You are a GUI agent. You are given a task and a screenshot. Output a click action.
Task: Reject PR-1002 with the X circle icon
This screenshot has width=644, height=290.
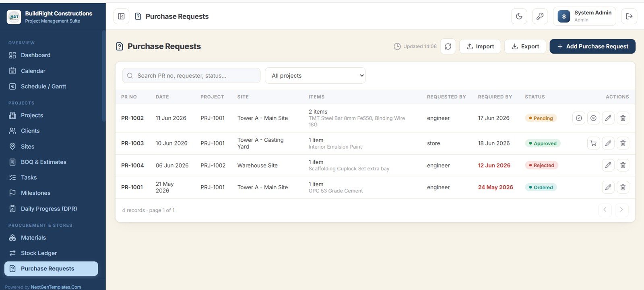click(593, 118)
